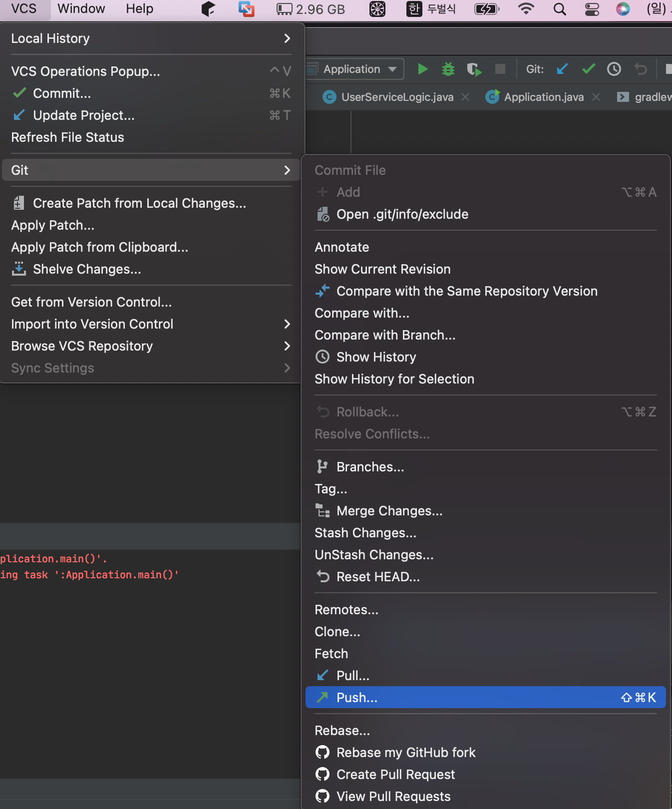The height and width of the screenshot is (809, 672).
Task: Select Clone... menu item
Action: [x=485, y=632]
